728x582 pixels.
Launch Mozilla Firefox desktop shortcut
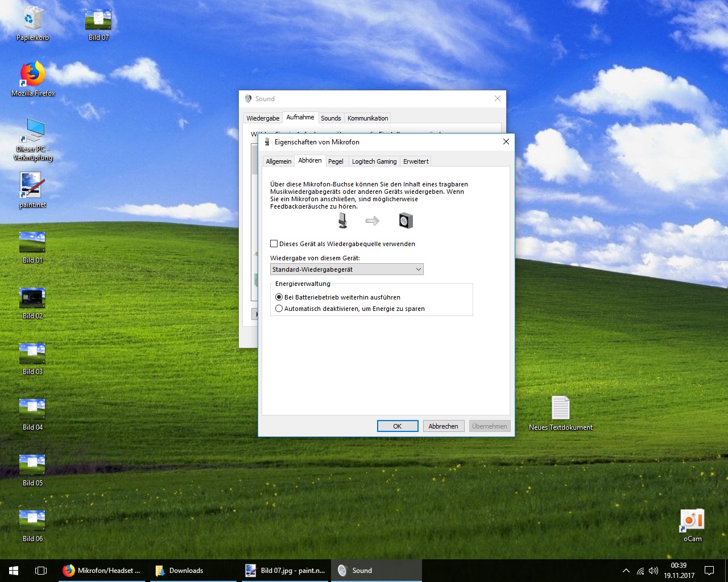pyautogui.click(x=33, y=79)
